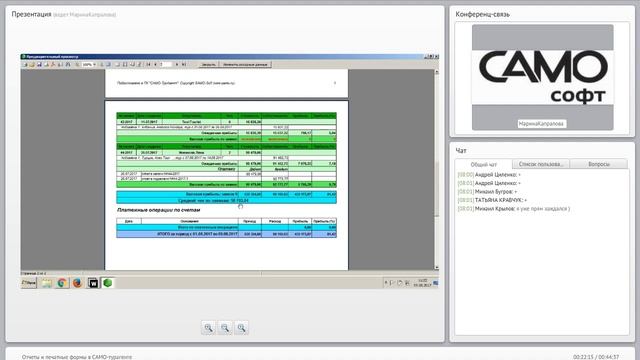Image resolution: width=640 pixels, height=360 pixels.
Task: Click the floppy disk save icon in the preview toolbar
Action: tap(39, 64)
